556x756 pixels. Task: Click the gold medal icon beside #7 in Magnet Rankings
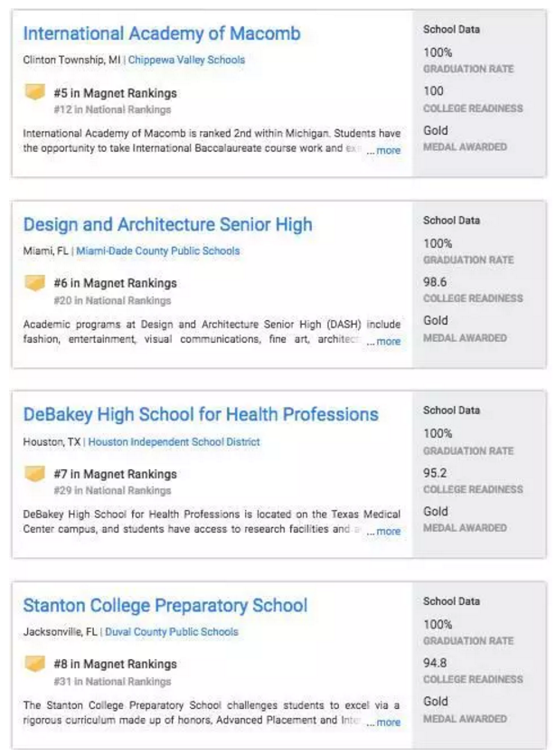pyautogui.click(x=34, y=474)
